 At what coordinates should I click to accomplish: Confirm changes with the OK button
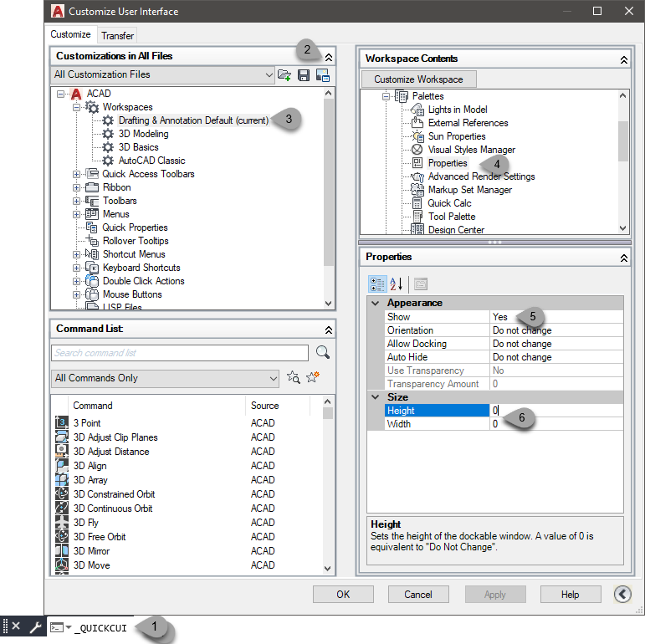tap(343, 595)
